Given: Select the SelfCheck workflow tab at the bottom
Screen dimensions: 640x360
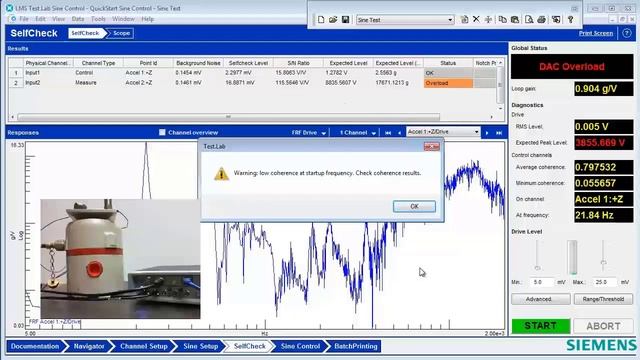Looking at the screenshot, I should tap(249, 346).
